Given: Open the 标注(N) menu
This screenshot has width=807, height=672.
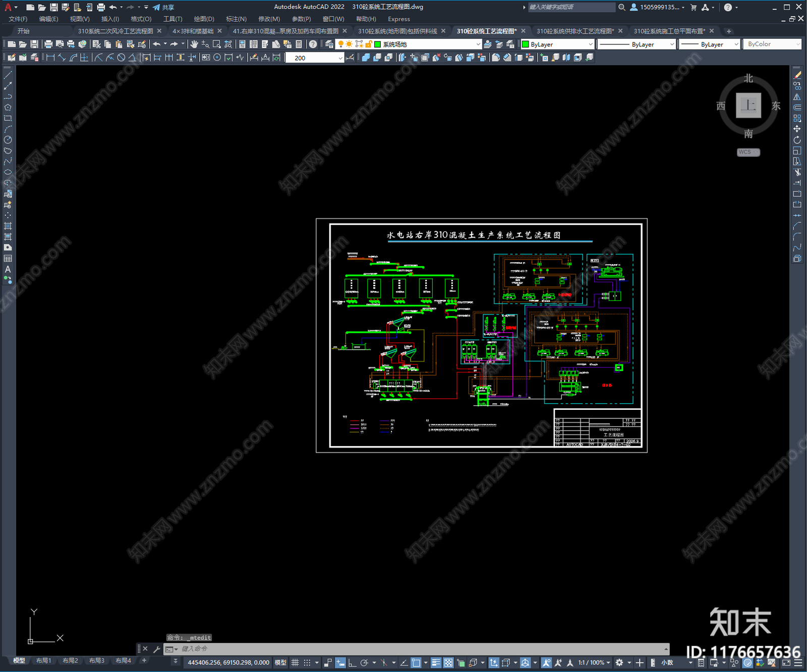Looking at the screenshot, I should pos(236,19).
